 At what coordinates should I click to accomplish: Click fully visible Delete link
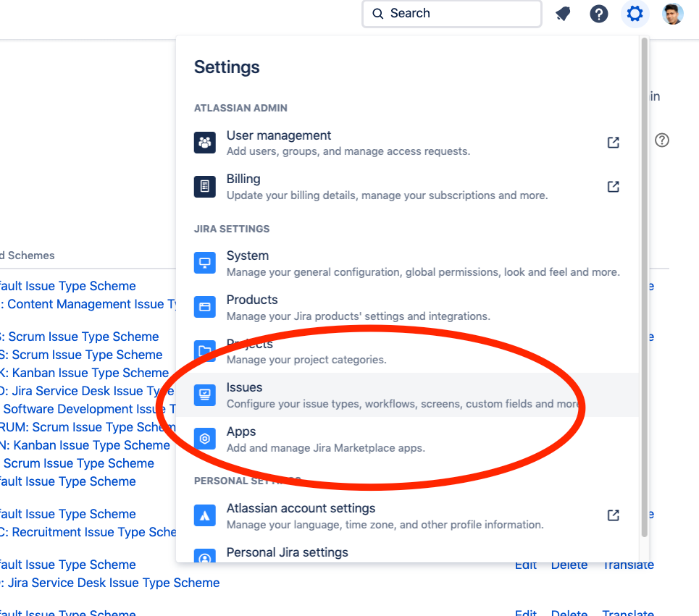(569, 565)
